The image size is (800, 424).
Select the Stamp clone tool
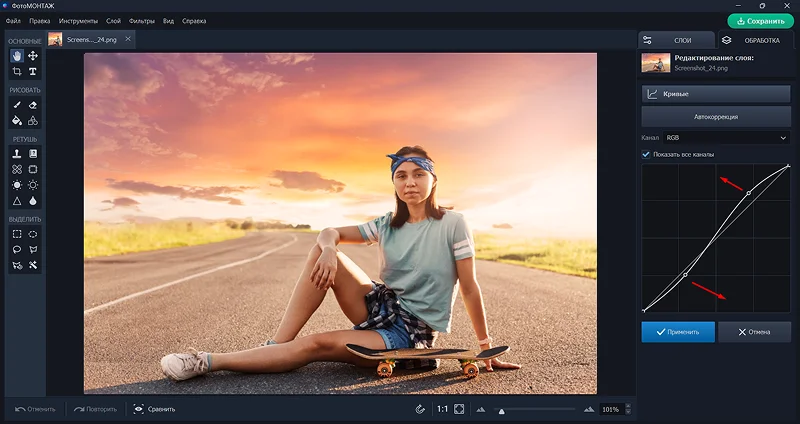coord(17,154)
